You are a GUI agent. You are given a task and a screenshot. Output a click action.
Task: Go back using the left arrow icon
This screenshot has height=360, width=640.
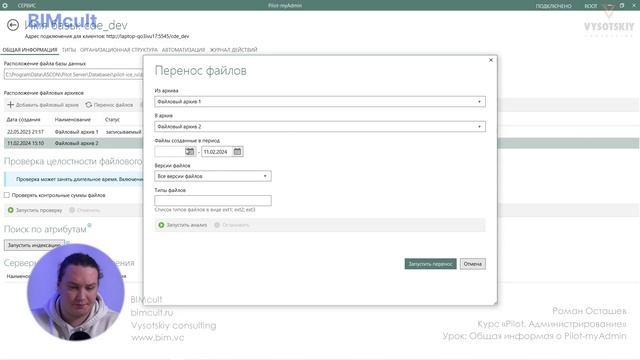coord(13,25)
